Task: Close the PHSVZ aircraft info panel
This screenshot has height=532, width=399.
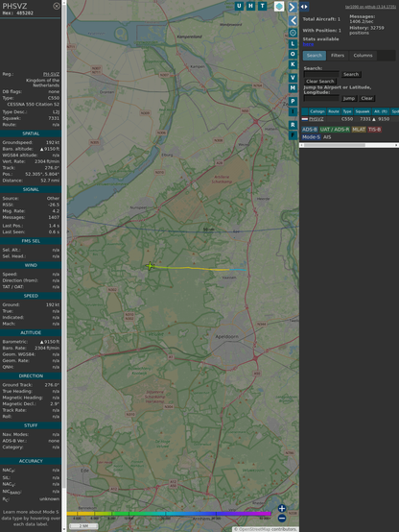Action: [x=57, y=6]
